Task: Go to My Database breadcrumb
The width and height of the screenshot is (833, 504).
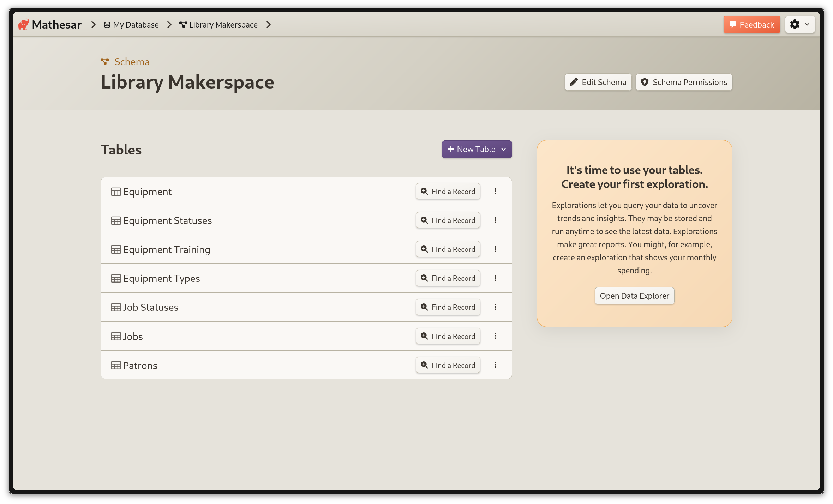Action: click(x=131, y=25)
